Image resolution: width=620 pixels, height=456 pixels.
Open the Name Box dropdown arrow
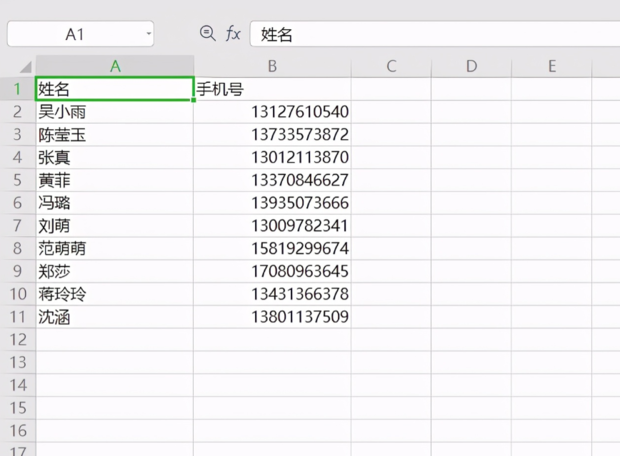149,34
